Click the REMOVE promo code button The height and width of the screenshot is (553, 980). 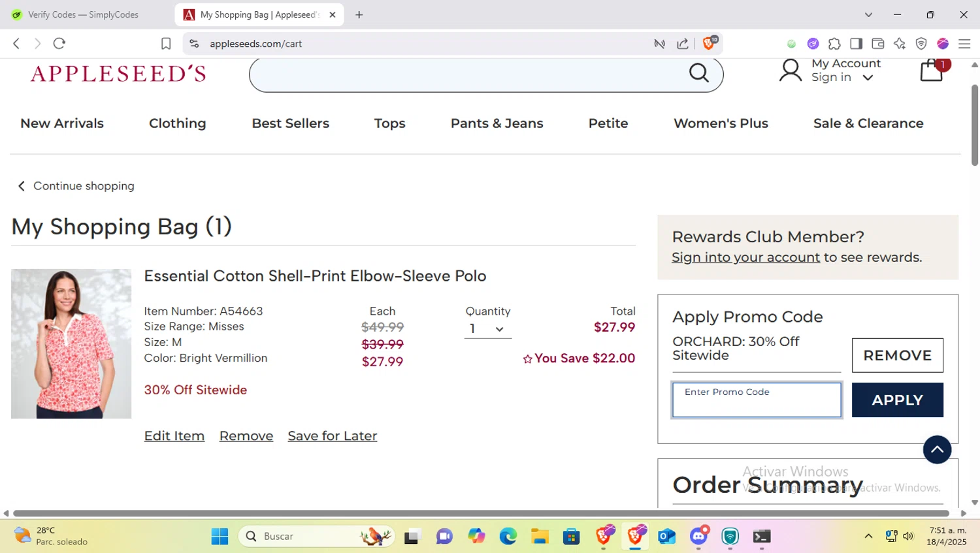pyautogui.click(x=897, y=355)
